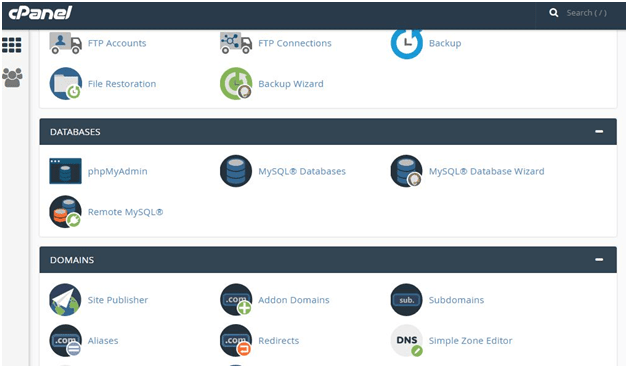The image size is (628, 368).
Task: Open the FTP Connections truck icon
Action: (x=236, y=43)
